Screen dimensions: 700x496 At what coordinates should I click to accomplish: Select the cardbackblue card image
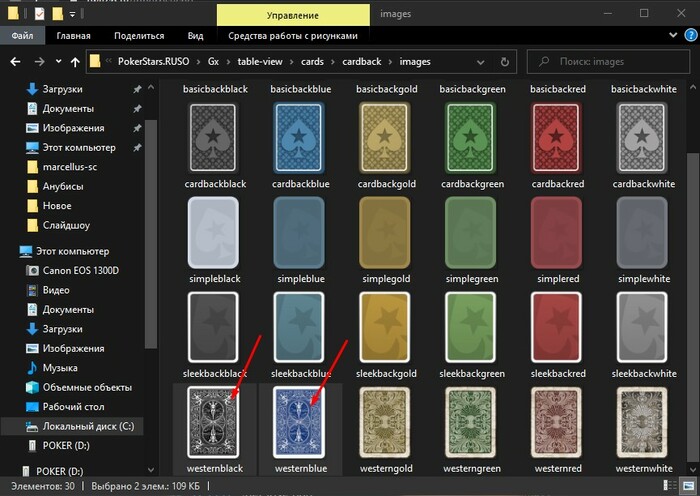pyautogui.click(x=299, y=138)
